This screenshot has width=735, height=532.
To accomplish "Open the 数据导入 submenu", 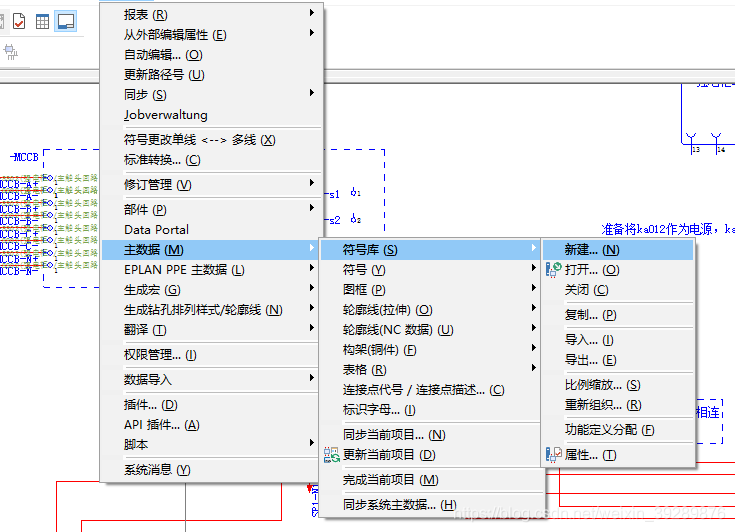I will pyautogui.click(x=211, y=380).
